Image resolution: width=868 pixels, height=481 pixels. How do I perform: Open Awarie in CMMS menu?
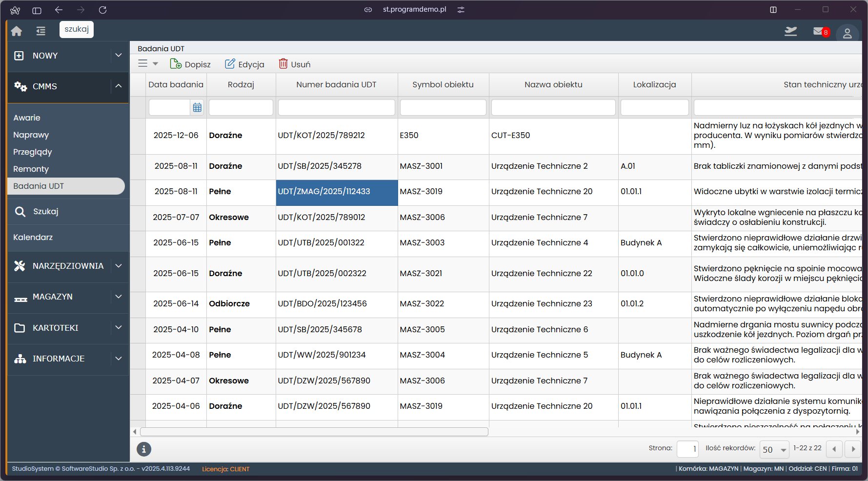coord(27,118)
